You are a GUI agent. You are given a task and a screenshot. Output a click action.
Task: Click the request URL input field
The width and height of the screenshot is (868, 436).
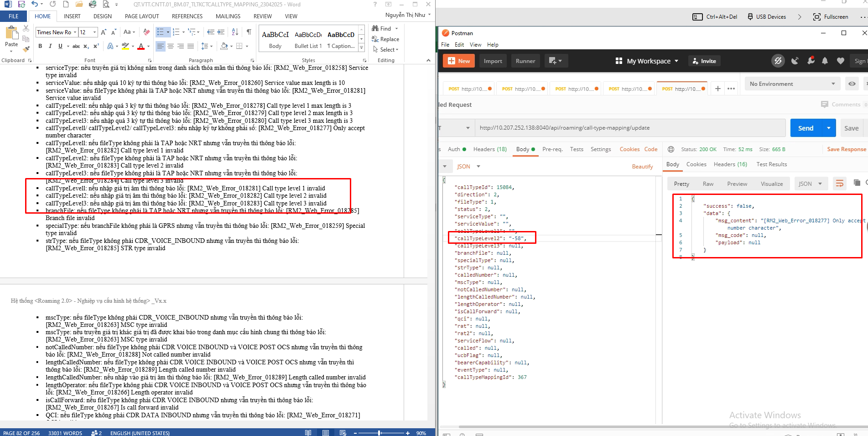[x=629, y=128]
